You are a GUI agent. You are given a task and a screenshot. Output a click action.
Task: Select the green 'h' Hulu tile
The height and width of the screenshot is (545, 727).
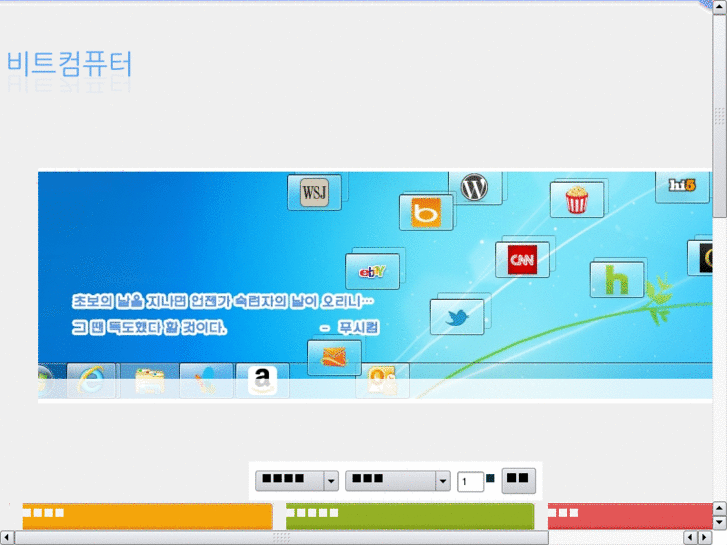[x=617, y=280]
